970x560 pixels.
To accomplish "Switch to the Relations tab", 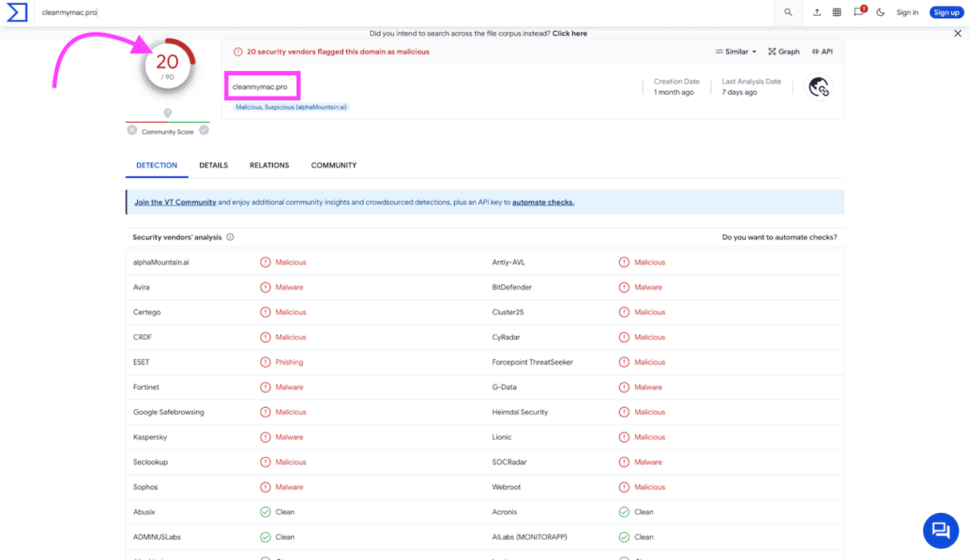I will 269,165.
